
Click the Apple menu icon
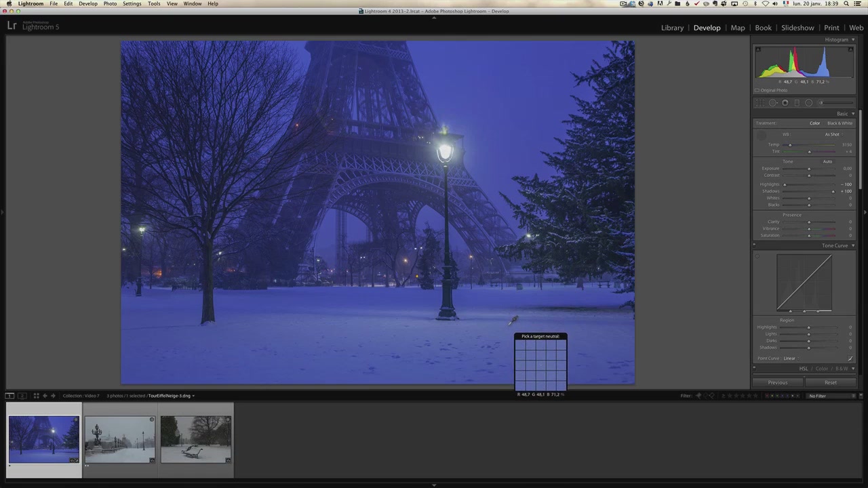click(x=9, y=3)
